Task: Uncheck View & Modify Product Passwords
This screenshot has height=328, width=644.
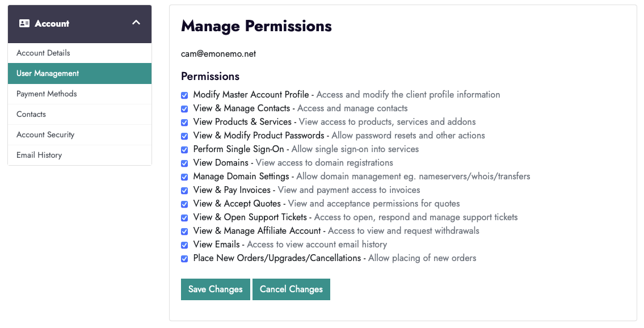Action: click(x=184, y=136)
